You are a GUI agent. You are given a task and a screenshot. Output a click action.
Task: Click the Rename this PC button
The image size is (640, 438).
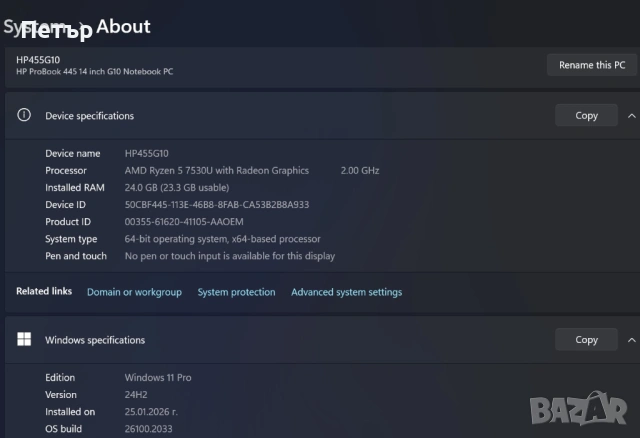[x=592, y=65]
